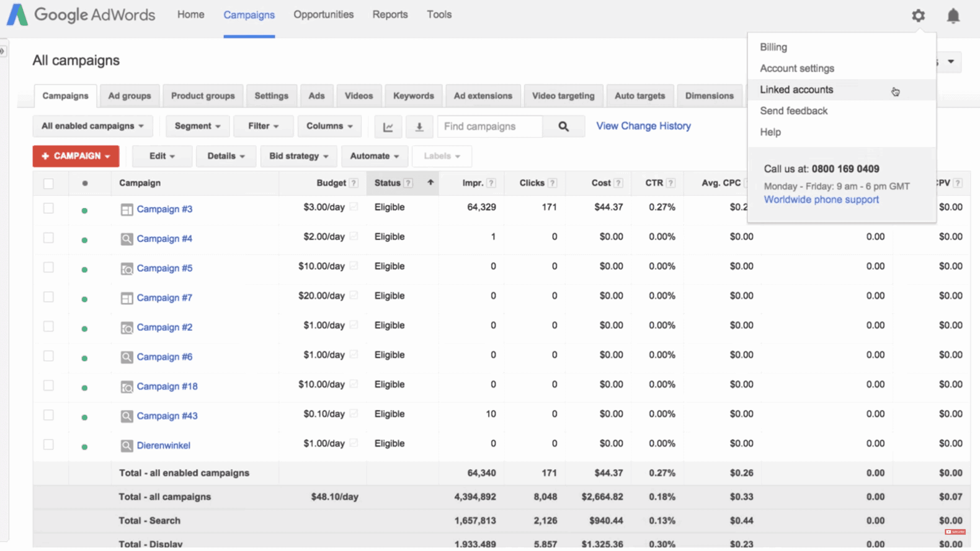Open help for Clicks column

[552, 183]
